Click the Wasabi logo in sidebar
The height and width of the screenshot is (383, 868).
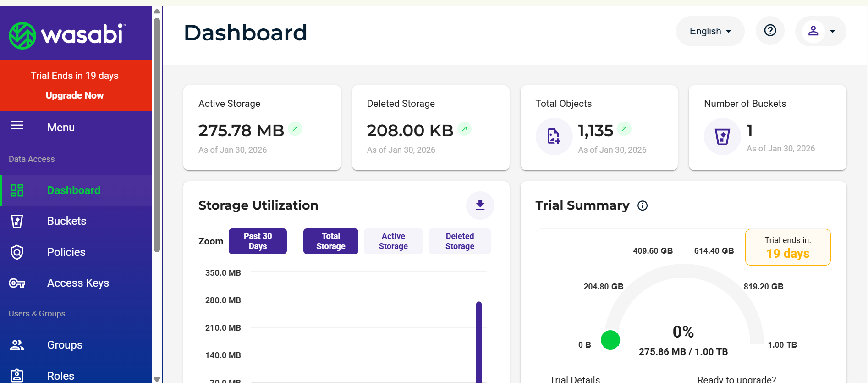point(67,35)
